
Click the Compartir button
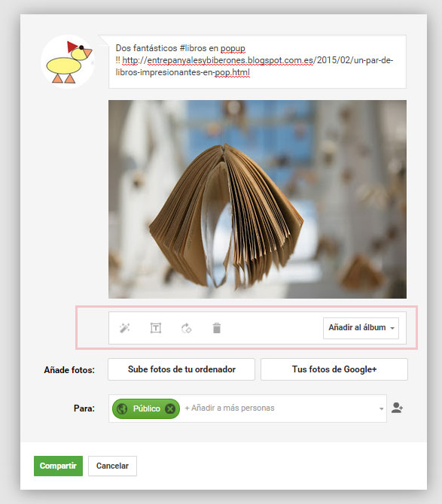click(58, 466)
